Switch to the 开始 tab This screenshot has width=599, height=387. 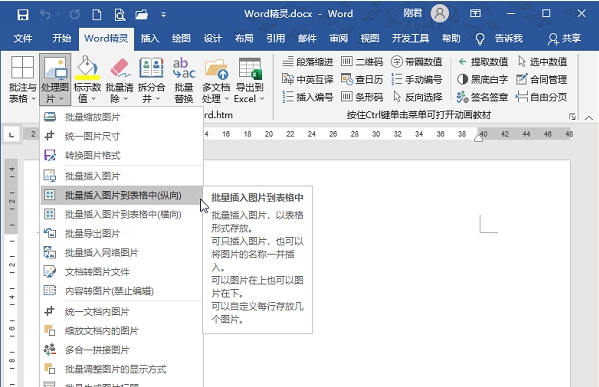pyautogui.click(x=62, y=38)
